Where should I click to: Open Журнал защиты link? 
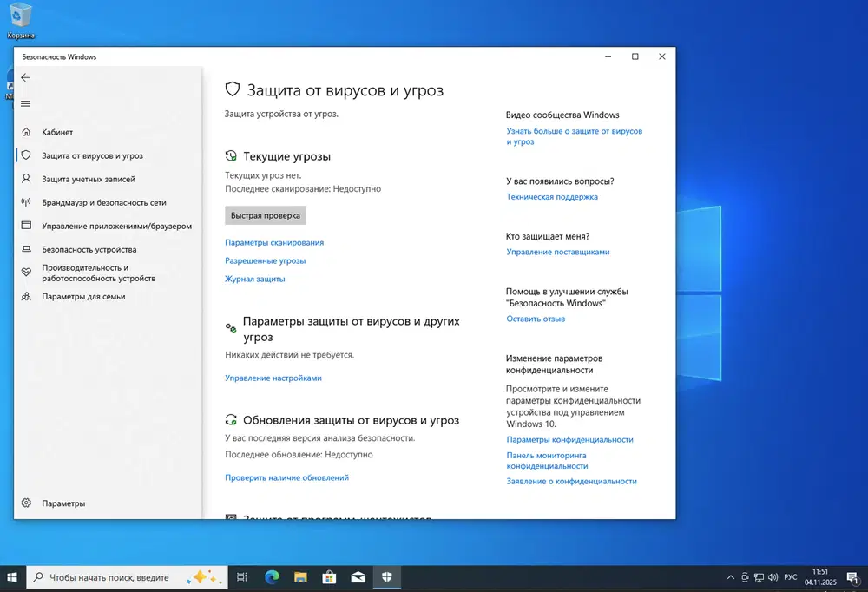click(254, 280)
